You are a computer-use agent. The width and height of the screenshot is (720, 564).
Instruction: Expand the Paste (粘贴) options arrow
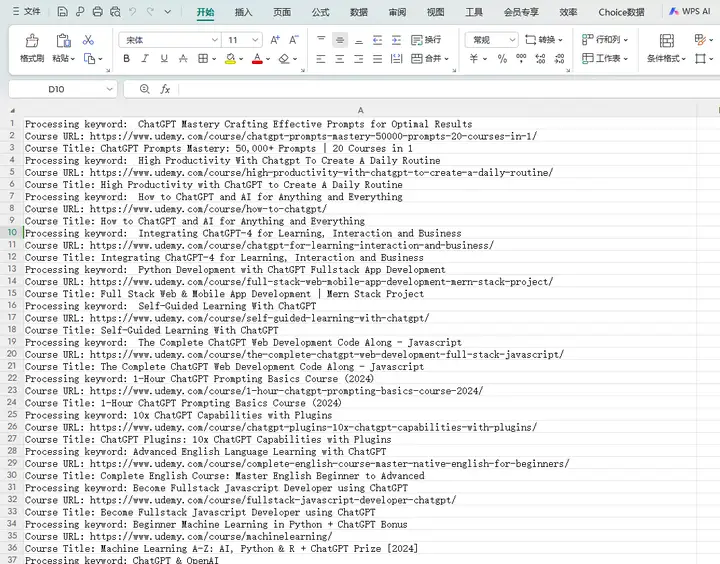[x=73, y=59]
